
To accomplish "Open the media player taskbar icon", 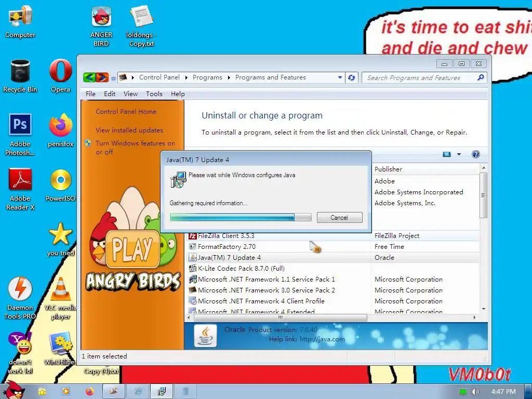I will pos(66,392).
